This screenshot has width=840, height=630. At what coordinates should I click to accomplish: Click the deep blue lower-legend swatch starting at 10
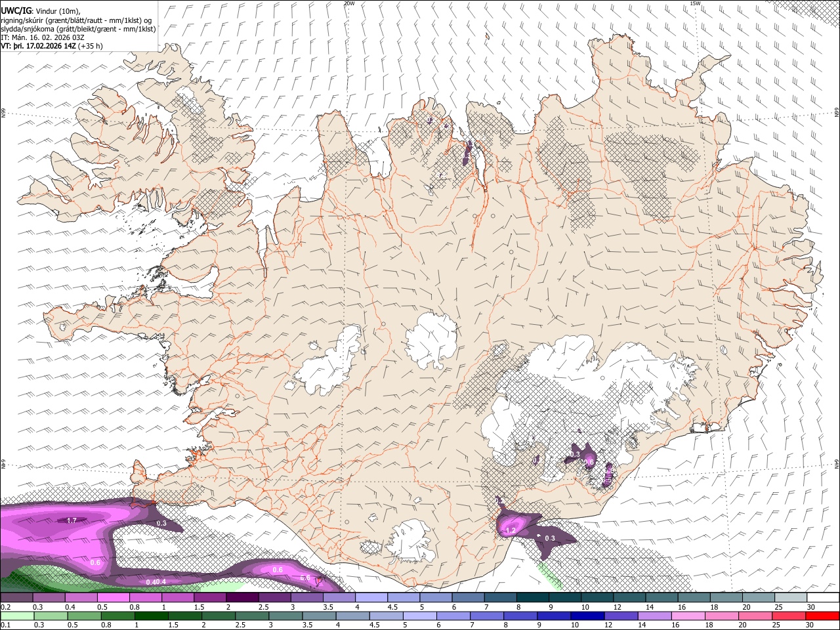coord(588,616)
